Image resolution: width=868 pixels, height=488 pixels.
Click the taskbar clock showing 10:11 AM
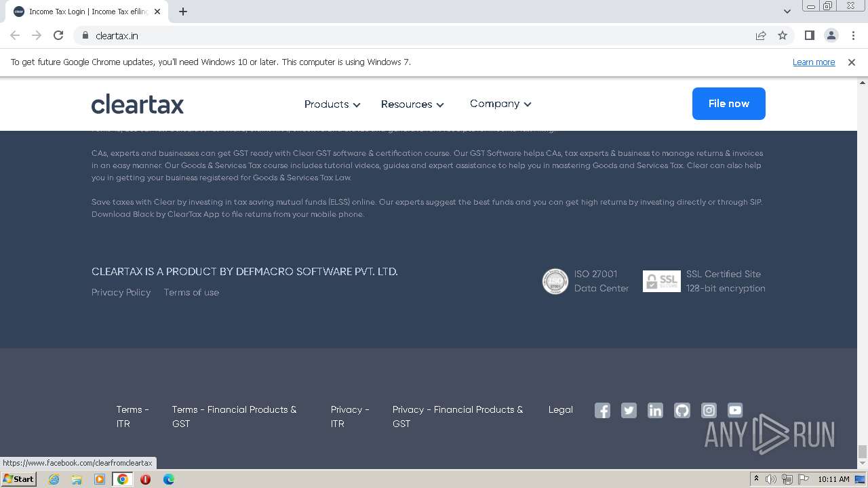[x=833, y=479]
